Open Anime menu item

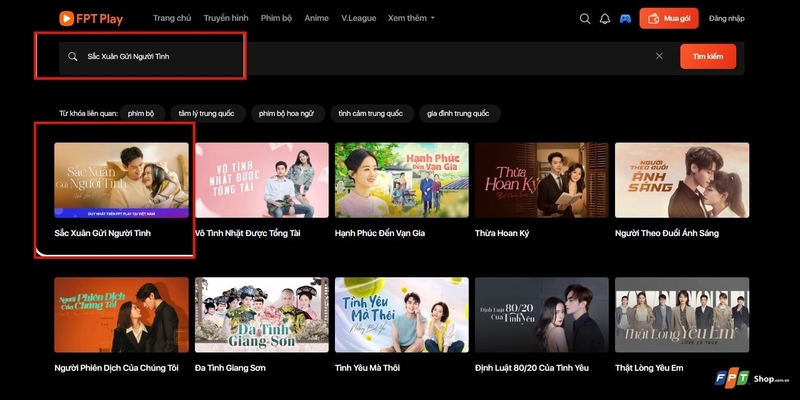316,18
